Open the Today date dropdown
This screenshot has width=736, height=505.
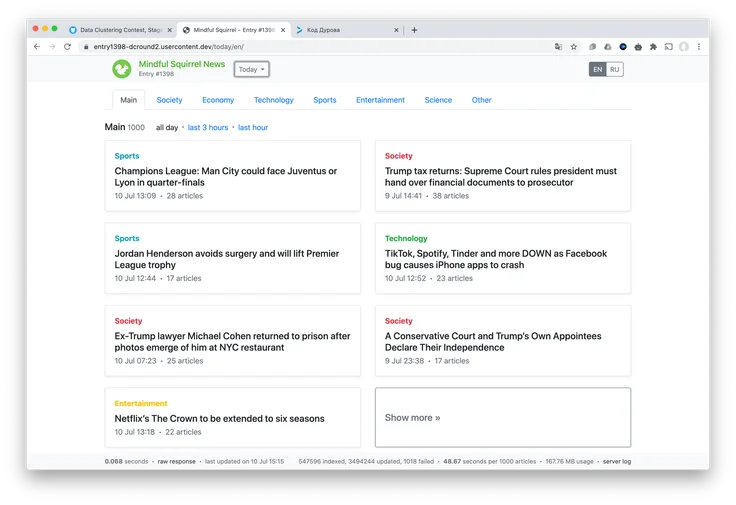[252, 69]
